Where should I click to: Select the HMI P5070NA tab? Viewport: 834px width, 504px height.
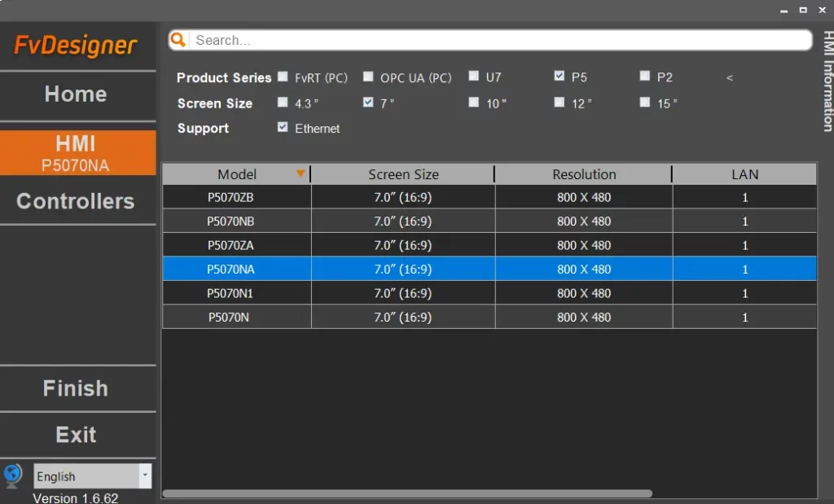[x=76, y=153]
